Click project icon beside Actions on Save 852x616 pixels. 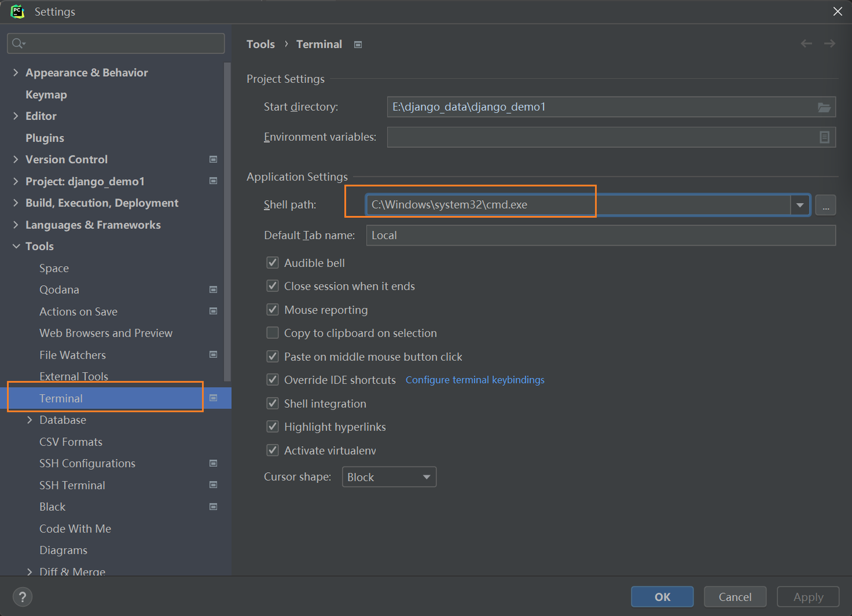214,311
